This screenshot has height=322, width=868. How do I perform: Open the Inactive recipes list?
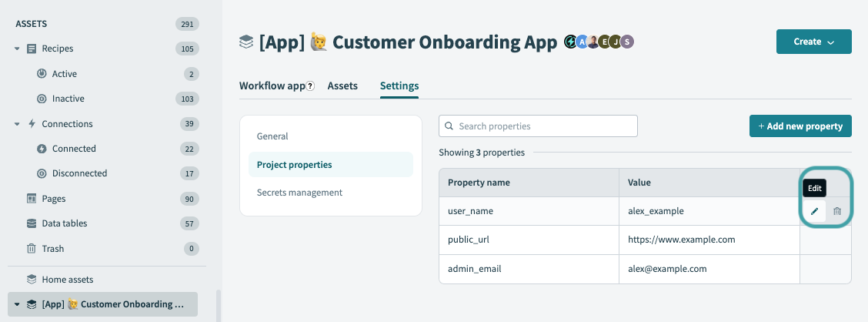[x=68, y=99]
